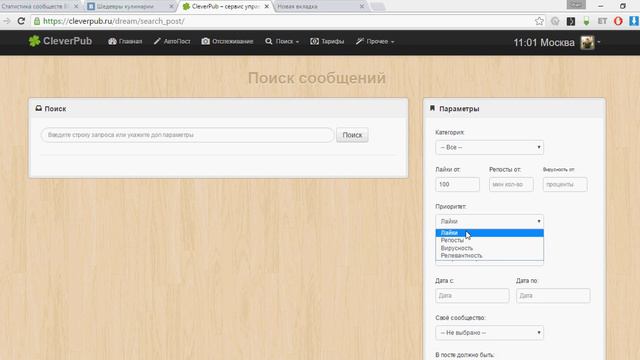Open the Главная home page

click(x=125, y=42)
